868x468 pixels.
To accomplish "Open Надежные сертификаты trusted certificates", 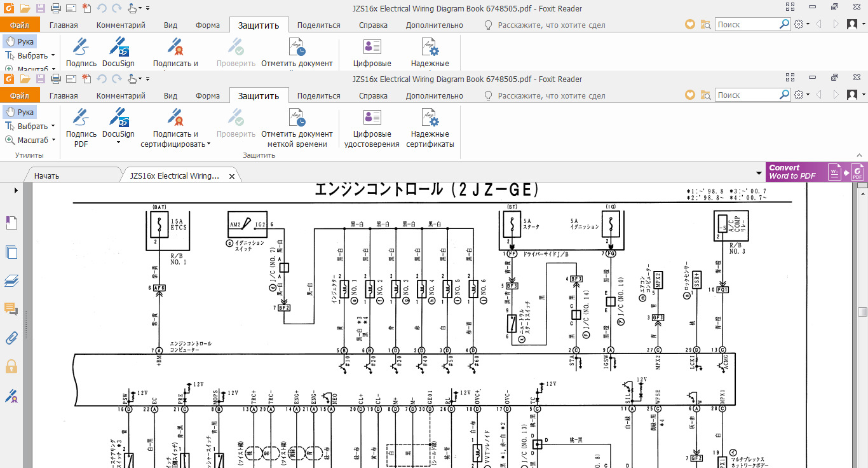I will pyautogui.click(x=430, y=127).
